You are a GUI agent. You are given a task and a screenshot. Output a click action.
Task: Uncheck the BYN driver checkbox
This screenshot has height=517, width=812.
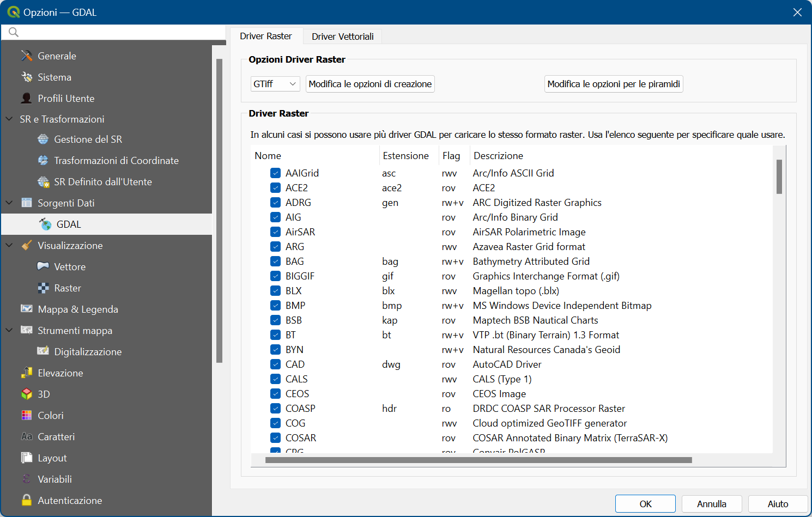pos(276,349)
